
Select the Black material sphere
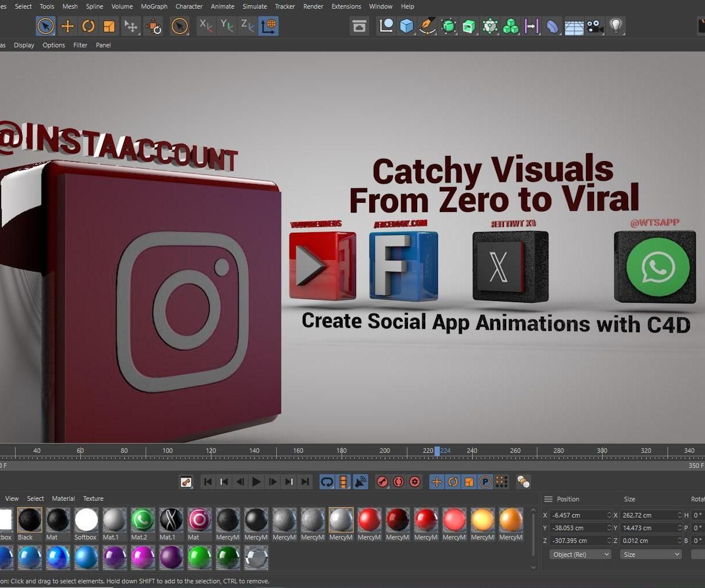tap(29, 524)
